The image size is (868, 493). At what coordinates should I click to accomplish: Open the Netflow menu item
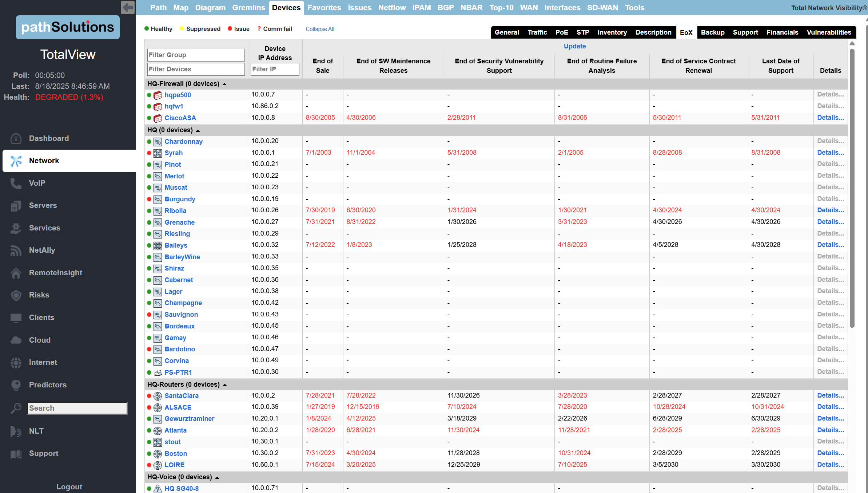tap(392, 7)
